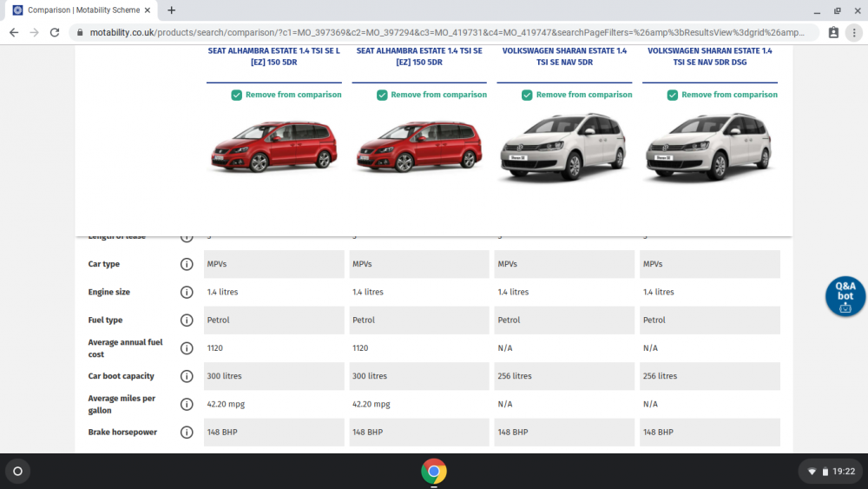This screenshot has height=489, width=868.
Task: Uncheck Remove from comparison for Sharan SE NAV DSG
Action: point(673,96)
